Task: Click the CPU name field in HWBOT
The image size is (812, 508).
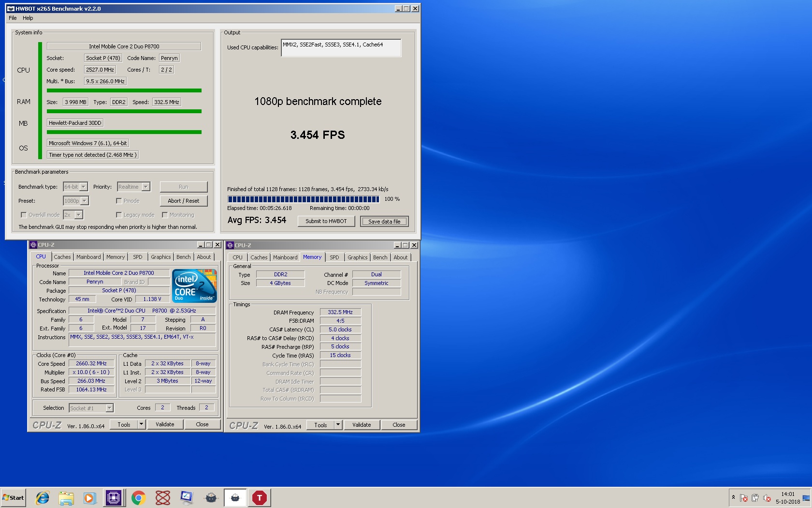Action: click(124, 46)
